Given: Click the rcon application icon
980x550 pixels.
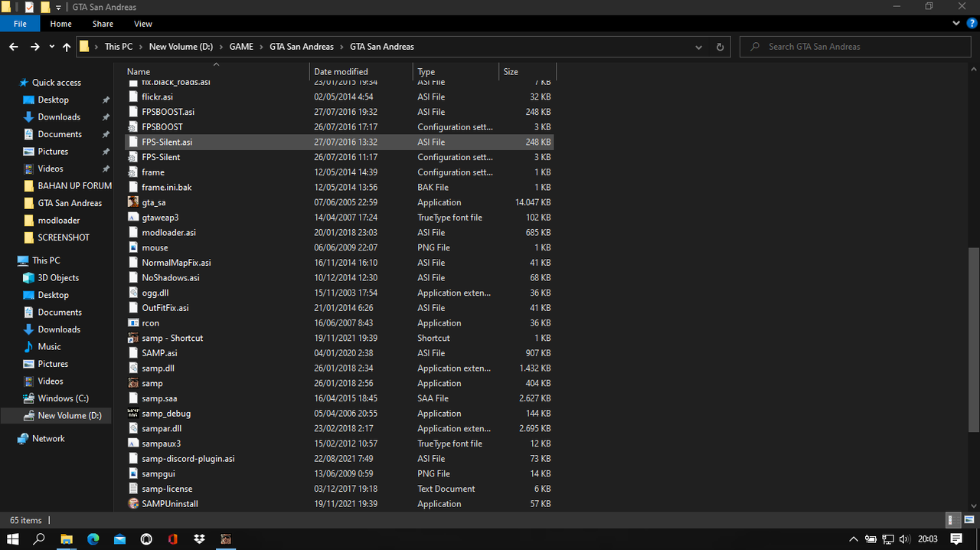Looking at the screenshot, I should 133,323.
